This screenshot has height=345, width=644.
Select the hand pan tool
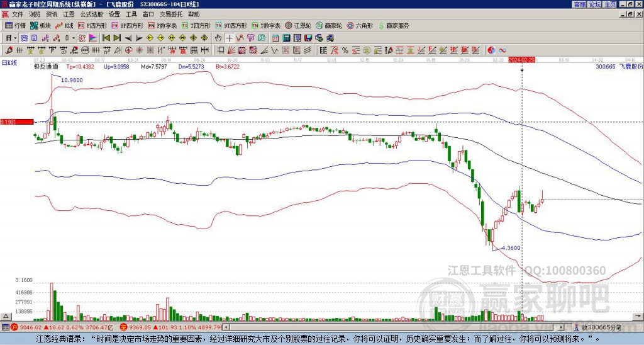pos(218,38)
